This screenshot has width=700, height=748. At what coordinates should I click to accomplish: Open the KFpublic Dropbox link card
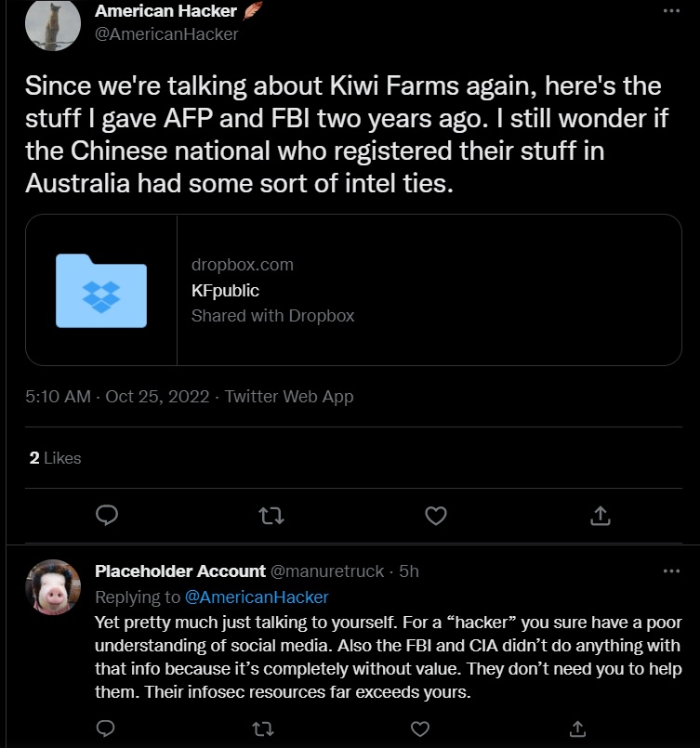tap(353, 290)
